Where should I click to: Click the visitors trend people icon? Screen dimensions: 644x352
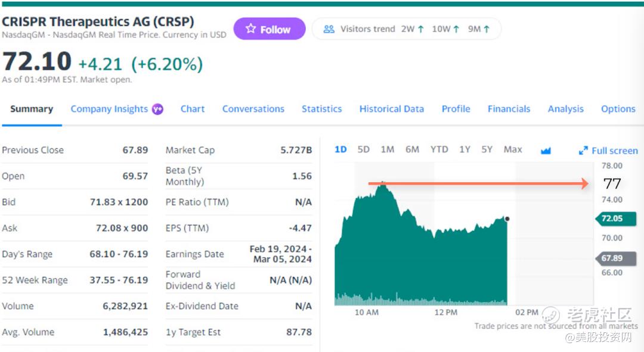pos(329,29)
